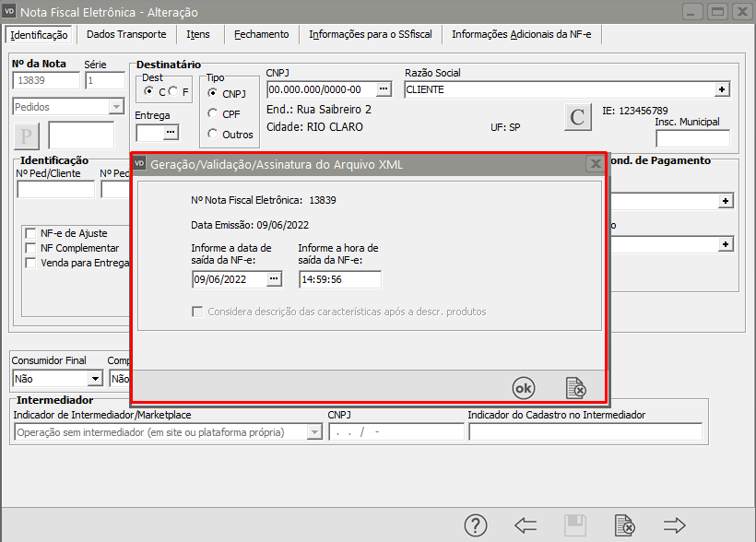Viewport: 756px width, 542px height.
Task: Open Indicador de Intermediador/Marketplace dropdown
Action: pos(313,432)
